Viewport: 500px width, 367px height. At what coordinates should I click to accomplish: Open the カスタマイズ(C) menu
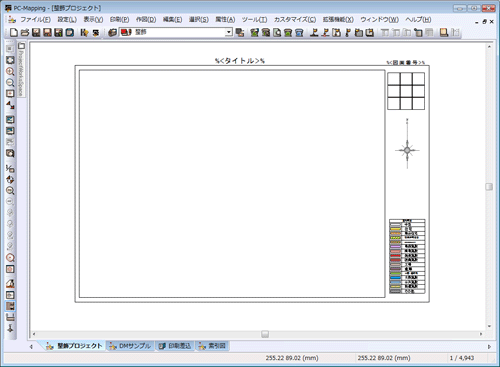pos(295,20)
